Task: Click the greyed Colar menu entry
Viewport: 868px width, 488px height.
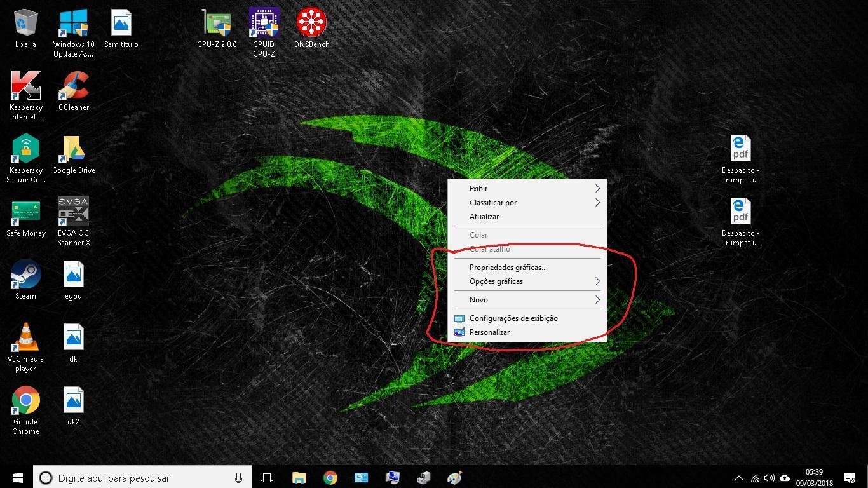Action: pos(527,235)
